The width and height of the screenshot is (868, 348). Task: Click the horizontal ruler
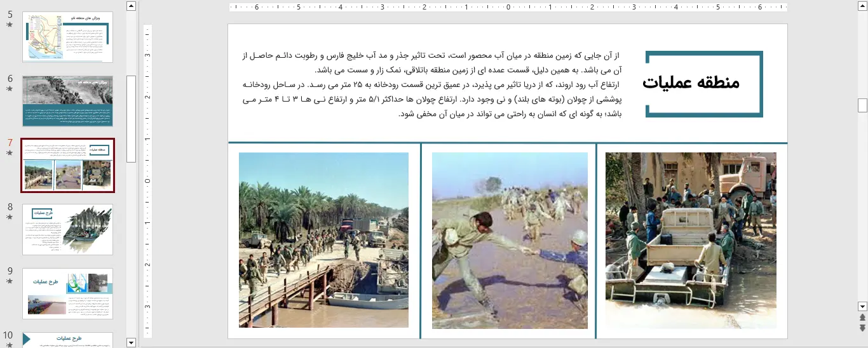point(508,8)
